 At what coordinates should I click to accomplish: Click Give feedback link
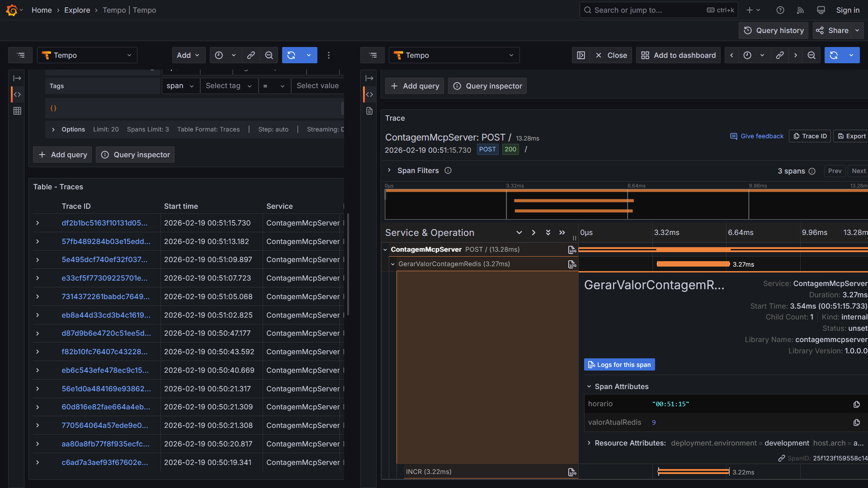(x=757, y=136)
